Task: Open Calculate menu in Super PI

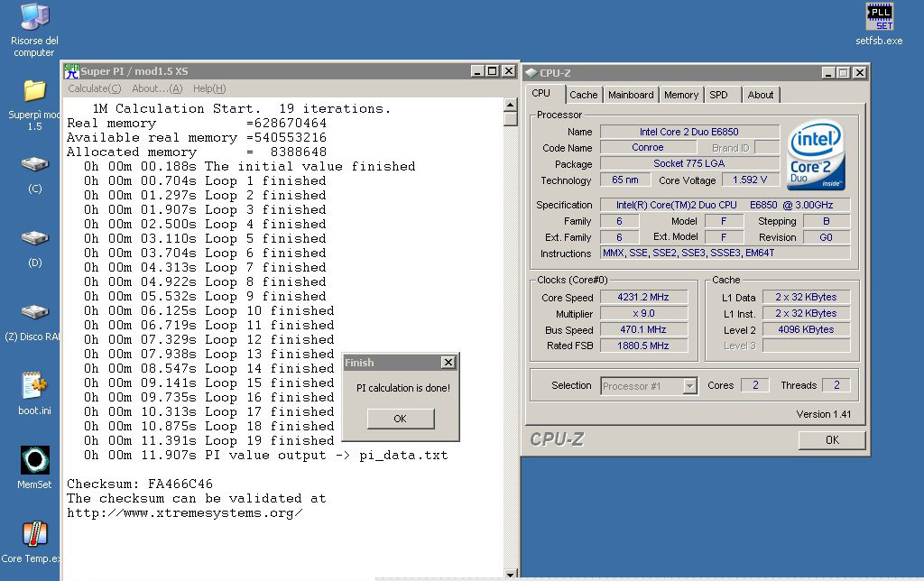Action: coord(94,88)
